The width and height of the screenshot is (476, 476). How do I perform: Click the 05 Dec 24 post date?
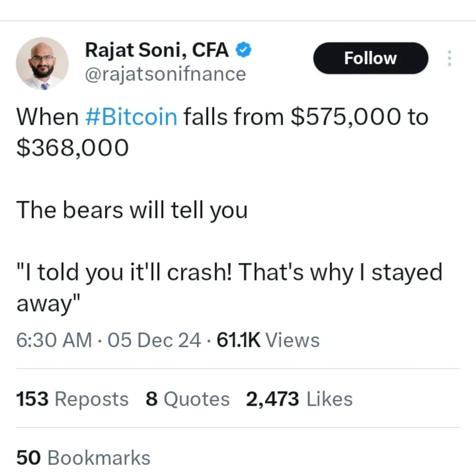pyautogui.click(x=154, y=340)
